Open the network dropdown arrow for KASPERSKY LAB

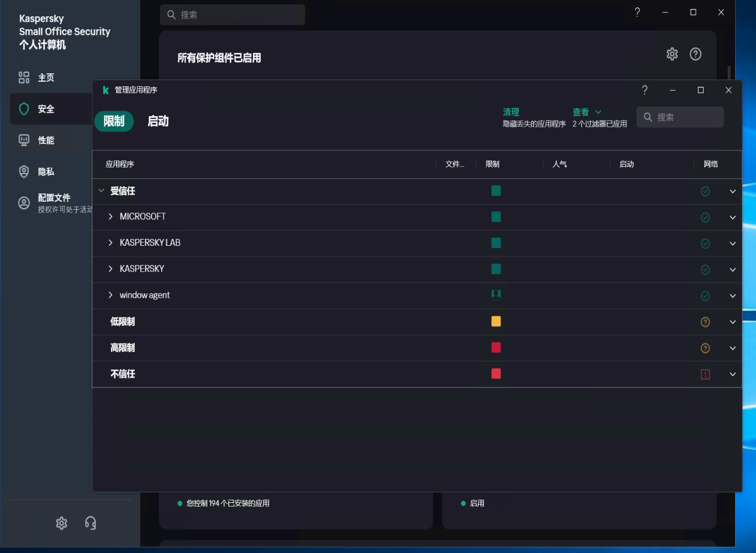pyautogui.click(x=732, y=244)
